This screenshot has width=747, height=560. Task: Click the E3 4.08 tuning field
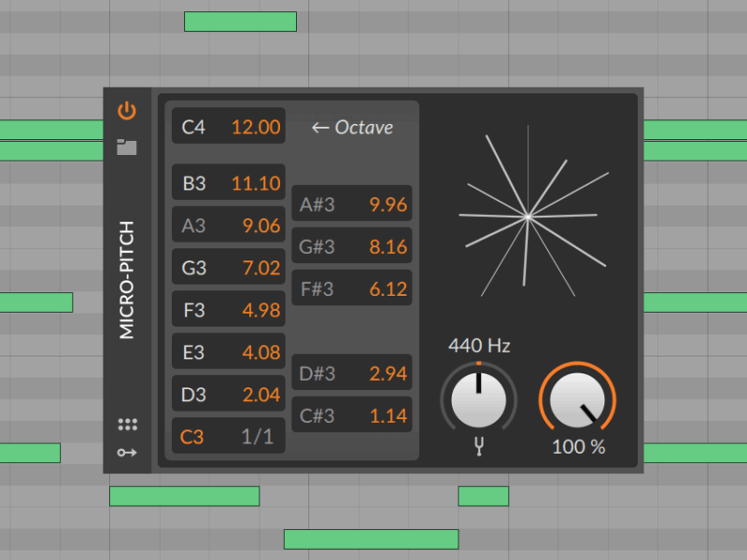coord(229,353)
